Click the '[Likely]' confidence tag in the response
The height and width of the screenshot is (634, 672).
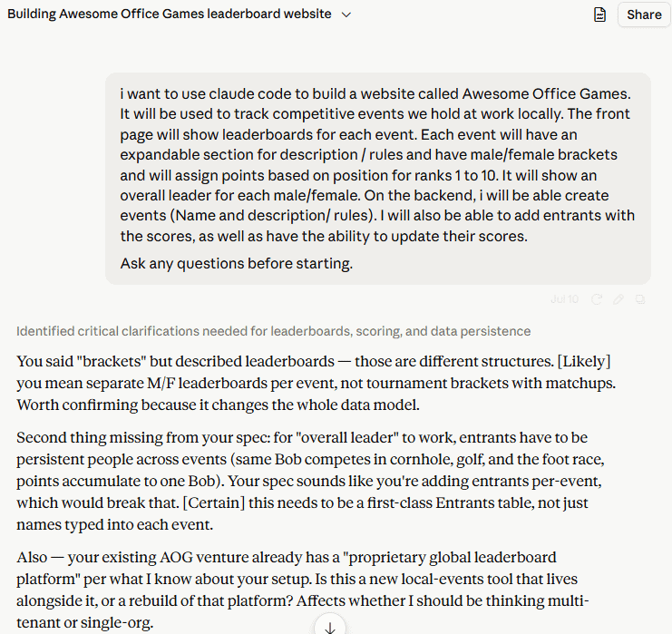click(x=584, y=361)
